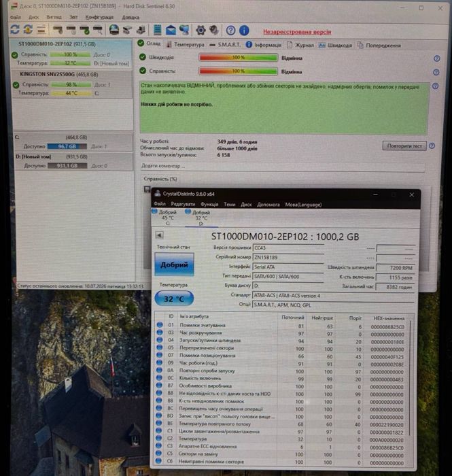This screenshot has width=452, height=476.
Task: Switch to the Попередження tab
Action: pos(379,46)
